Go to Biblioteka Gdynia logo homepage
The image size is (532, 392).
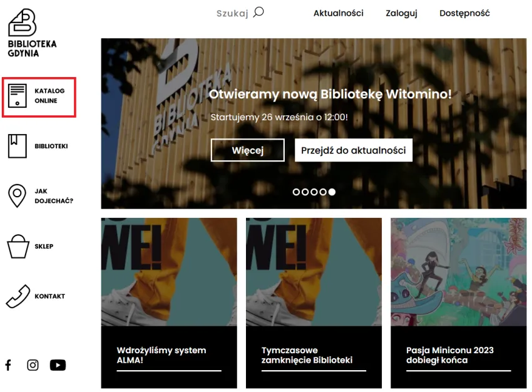(32, 33)
